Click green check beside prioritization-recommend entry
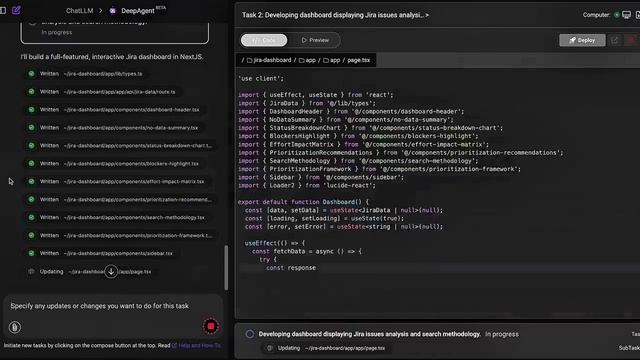 31,200
